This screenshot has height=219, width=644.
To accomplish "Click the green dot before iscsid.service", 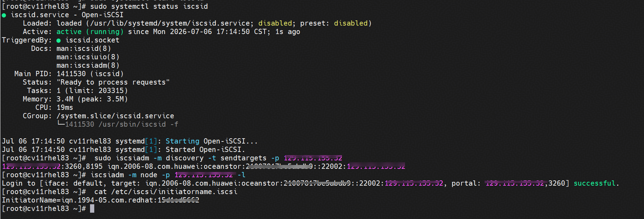I will click(x=4, y=15).
